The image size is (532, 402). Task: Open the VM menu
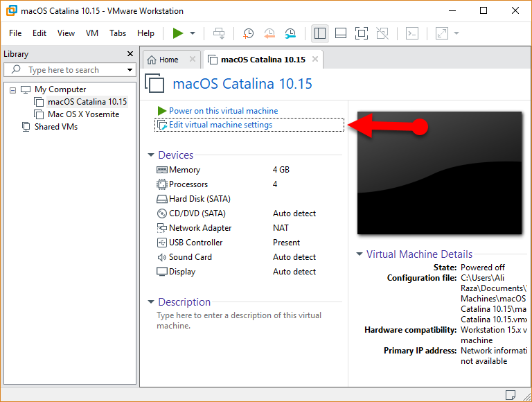pos(92,33)
